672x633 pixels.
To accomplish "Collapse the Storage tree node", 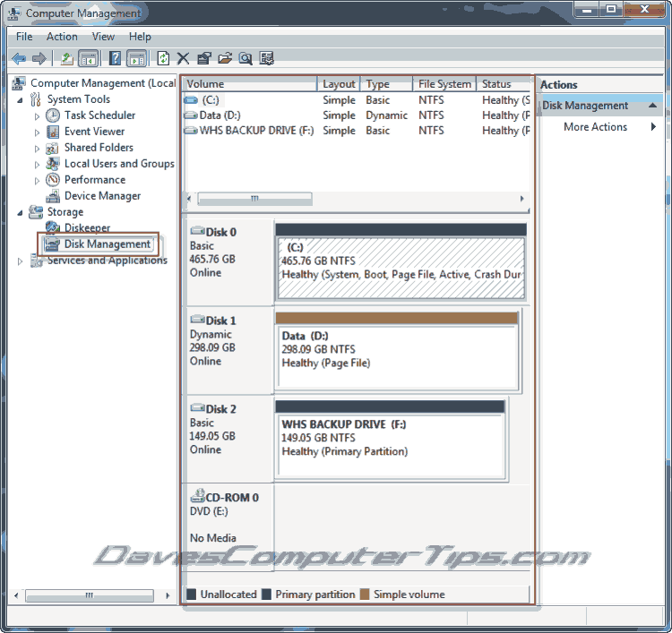I will coord(20,213).
